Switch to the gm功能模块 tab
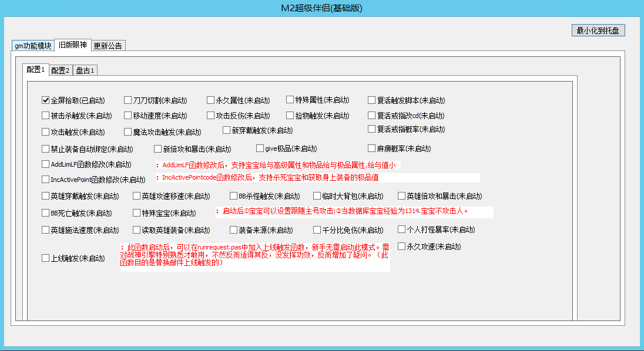 pyautogui.click(x=33, y=46)
